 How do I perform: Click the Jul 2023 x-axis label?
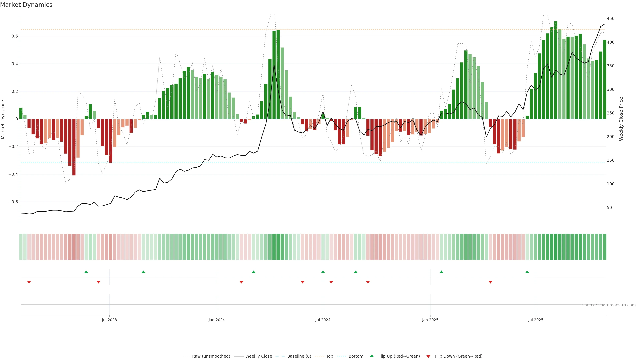(109, 320)
